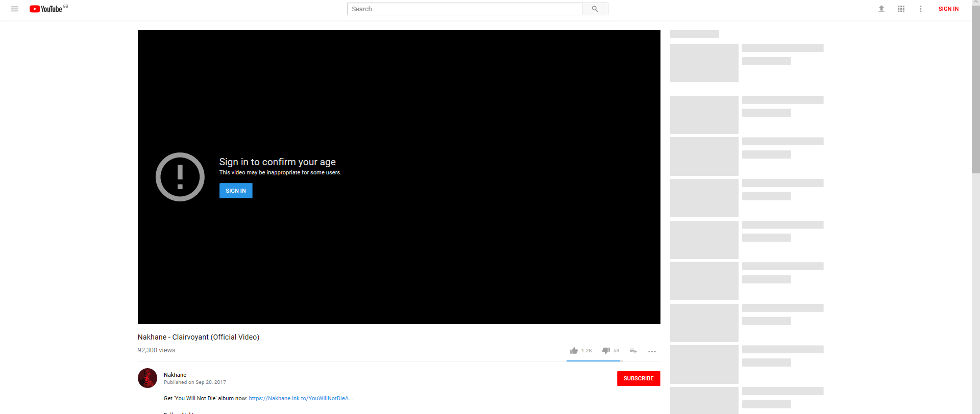Click Sign In in the top bar
Screen dimensions: 980x414
(948, 9)
